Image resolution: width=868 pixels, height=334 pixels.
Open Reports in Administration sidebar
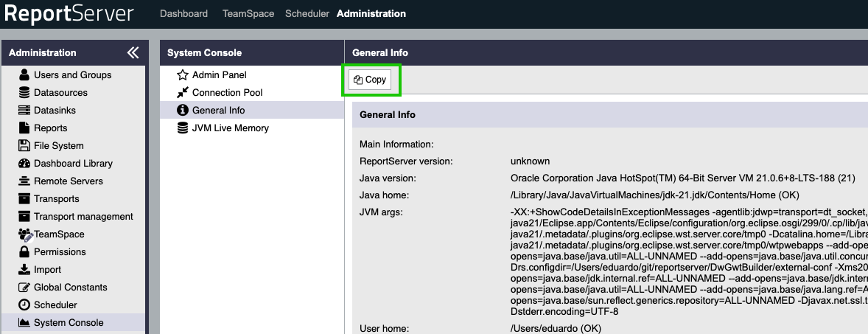50,128
